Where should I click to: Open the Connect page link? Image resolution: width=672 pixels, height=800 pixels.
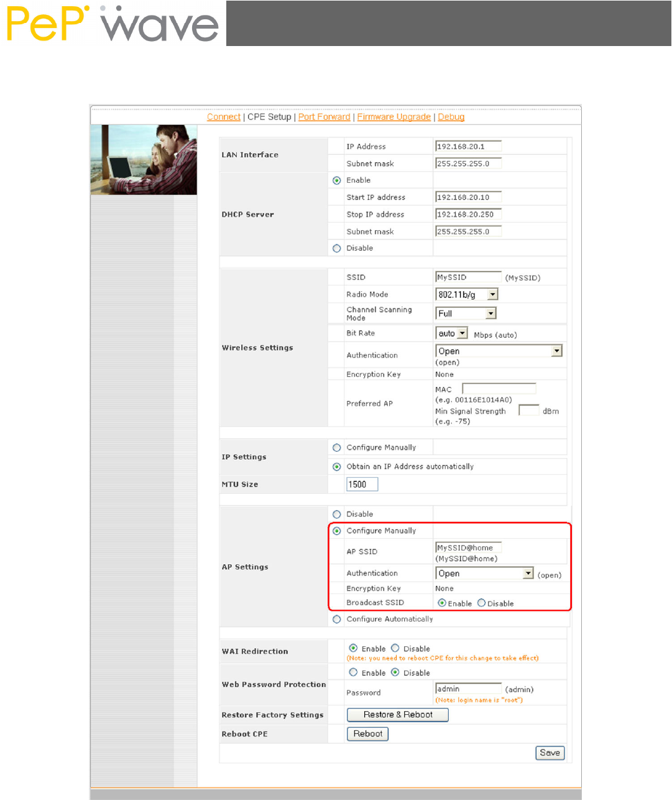tap(224, 117)
